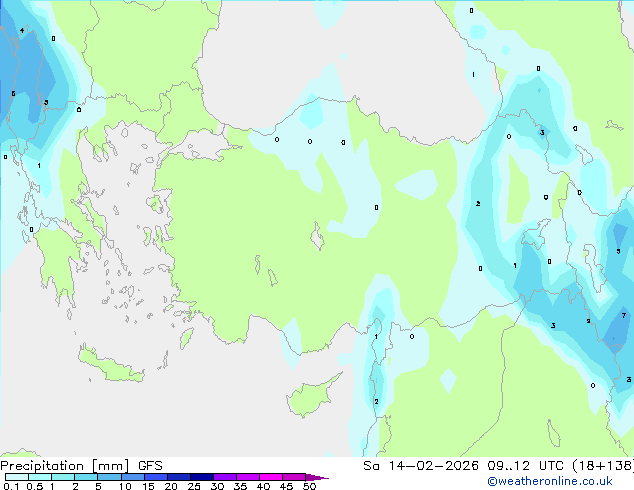Pick the 15–20 blue legend swatch
This screenshot has height=490, width=634.
point(156,477)
